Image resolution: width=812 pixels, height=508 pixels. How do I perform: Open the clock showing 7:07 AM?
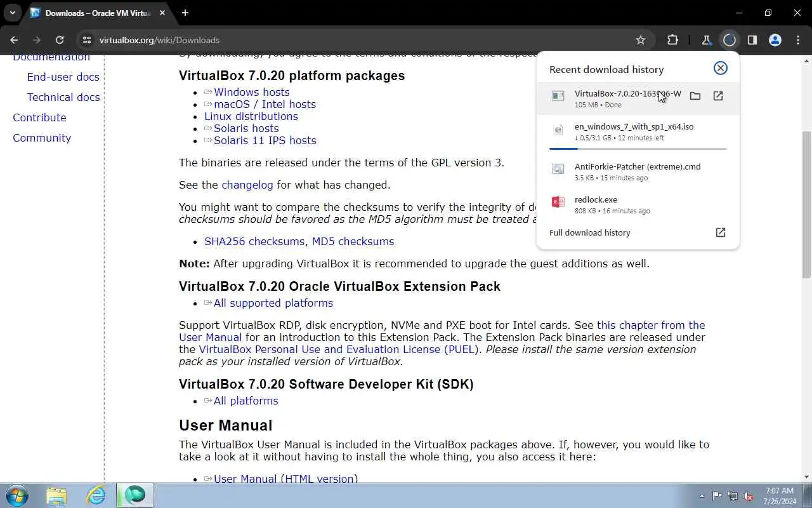780,496
